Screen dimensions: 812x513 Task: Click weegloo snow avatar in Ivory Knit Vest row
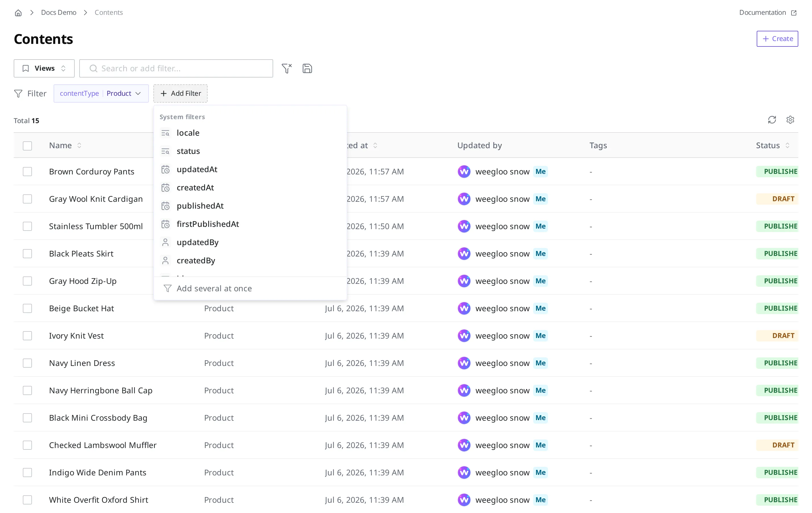point(464,336)
